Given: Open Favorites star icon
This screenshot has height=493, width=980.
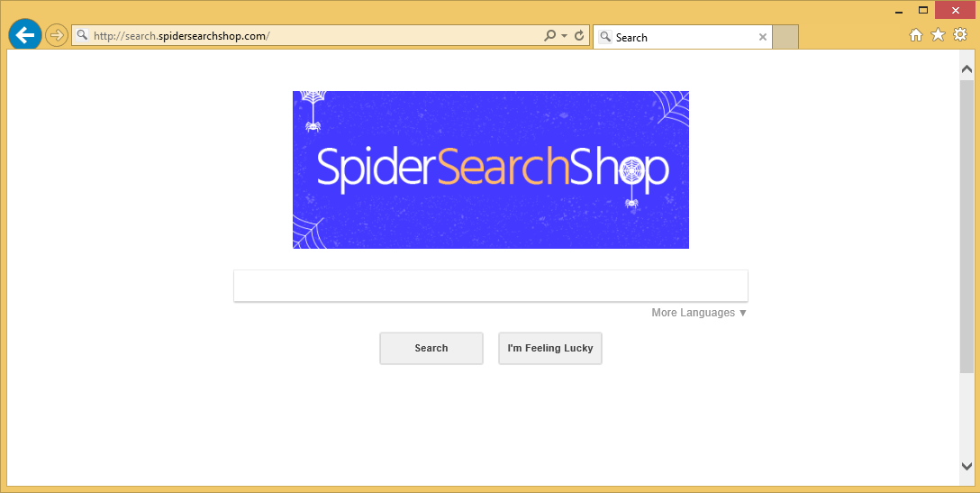Looking at the screenshot, I should pyautogui.click(x=939, y=35).
